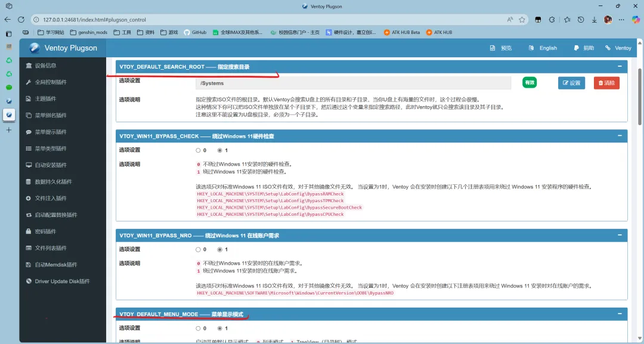Switch language to English in header
The width and height of the screenshot is (644, 344).
point(542,48)
